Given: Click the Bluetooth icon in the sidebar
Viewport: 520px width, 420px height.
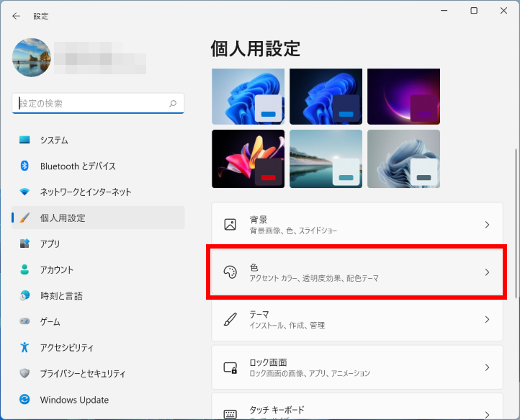Looking at the screenshot, I should (x=24, y=166).
